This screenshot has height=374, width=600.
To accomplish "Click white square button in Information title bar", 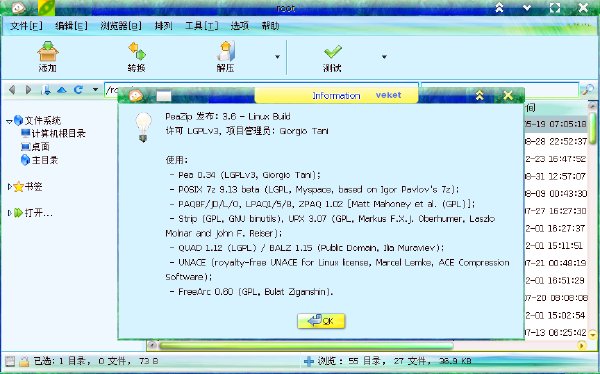I will pos(164,96).
